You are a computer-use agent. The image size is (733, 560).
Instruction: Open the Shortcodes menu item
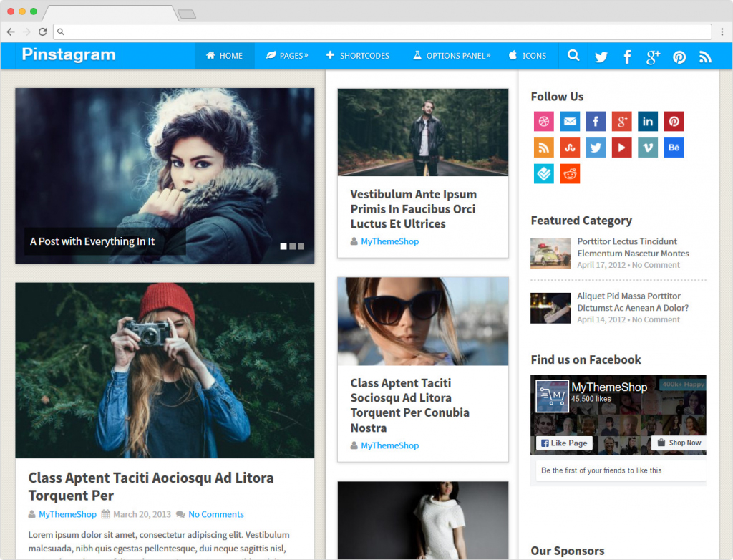pos(358,56)
